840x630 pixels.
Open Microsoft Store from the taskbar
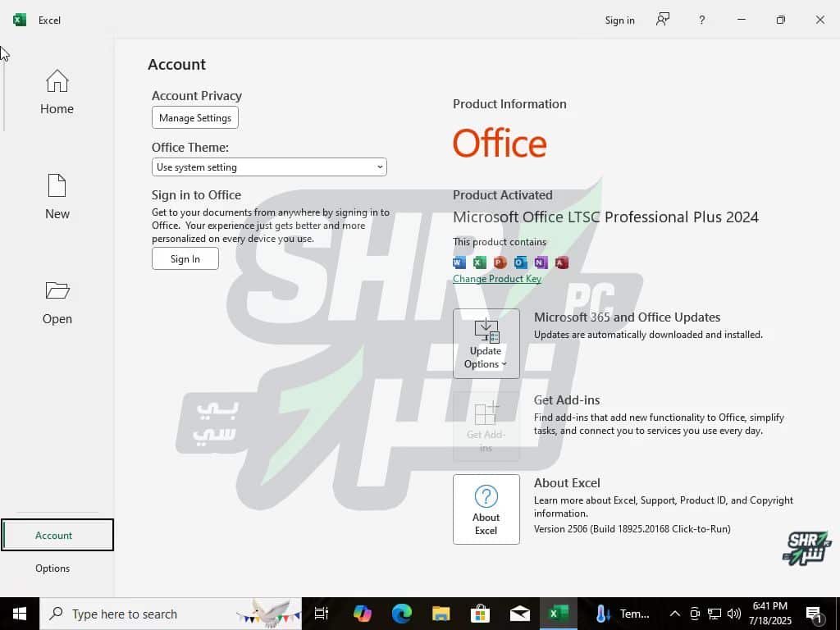(480, 614)
